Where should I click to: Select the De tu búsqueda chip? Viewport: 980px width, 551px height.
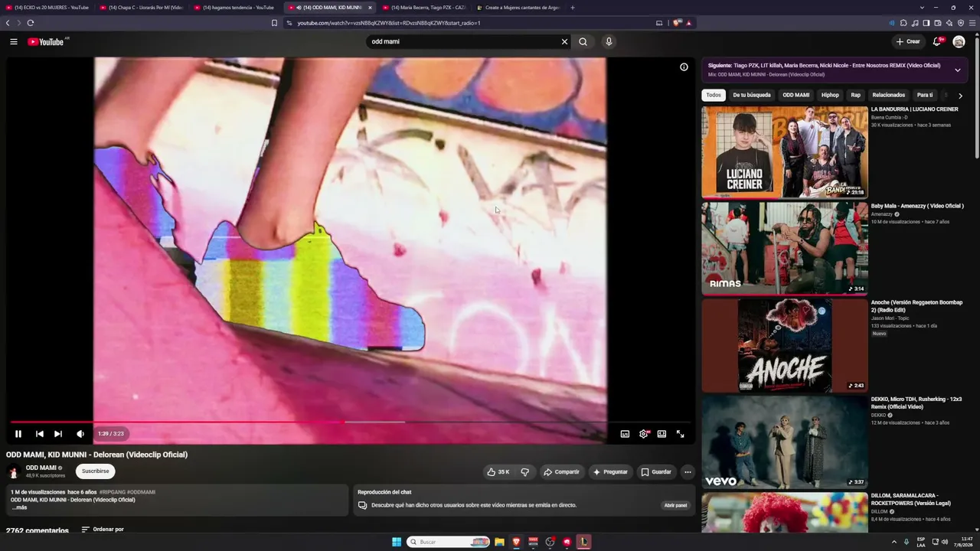pos(752,95)
